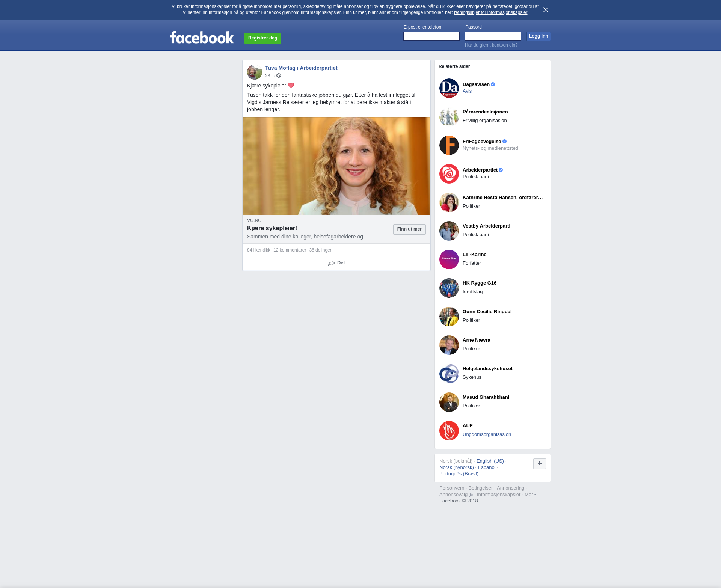Open the Personvern footer link
The height and width of the screenshot is (588, 721).
(x=452, y=488)
